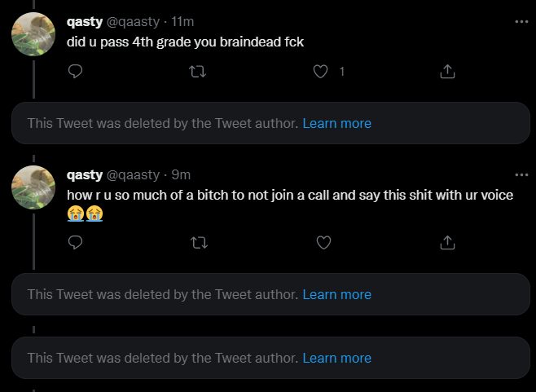Retweet the 11m qaasty tweet
The width and height of the screenshot is (536, 392).
[197, 72]
